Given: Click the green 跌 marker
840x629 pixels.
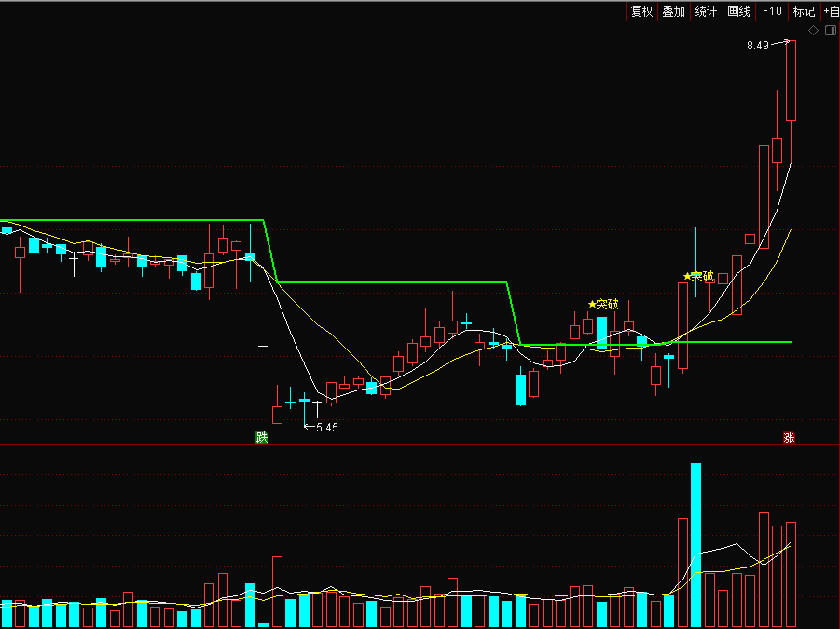Looking at the screenshot, I should click(x=261, y=437).
